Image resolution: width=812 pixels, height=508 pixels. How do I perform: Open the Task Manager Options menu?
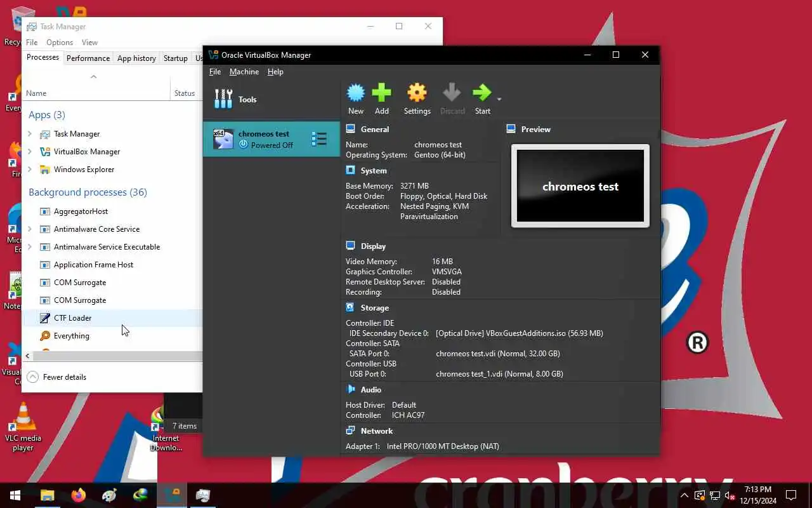click(60, 43)
